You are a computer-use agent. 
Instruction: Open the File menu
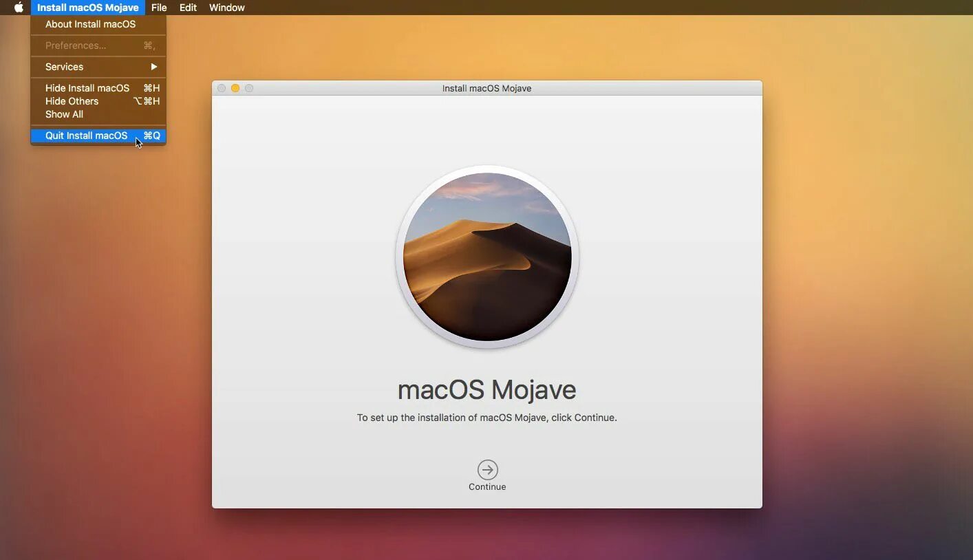pyautogui.click(x=159, y=8)
